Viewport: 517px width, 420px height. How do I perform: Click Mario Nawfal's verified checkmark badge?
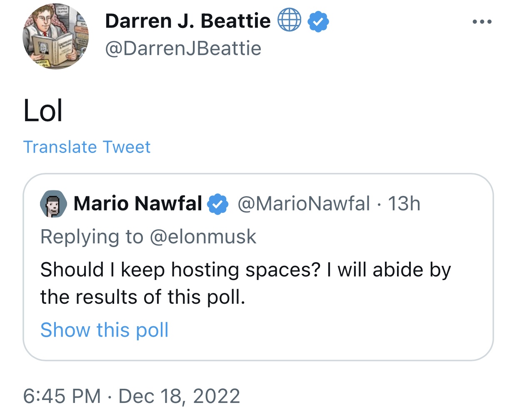pos(218,204)
